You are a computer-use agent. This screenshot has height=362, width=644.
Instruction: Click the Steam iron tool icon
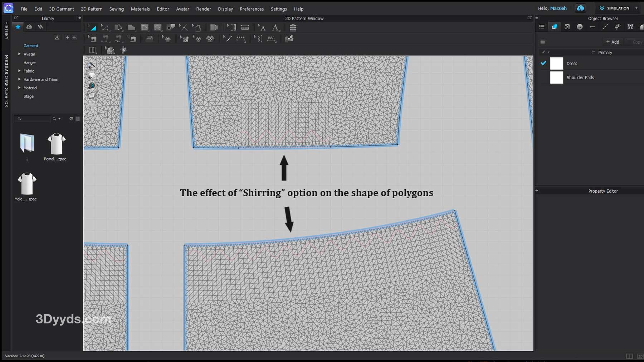pyautogui.click(x=149, y=39)
